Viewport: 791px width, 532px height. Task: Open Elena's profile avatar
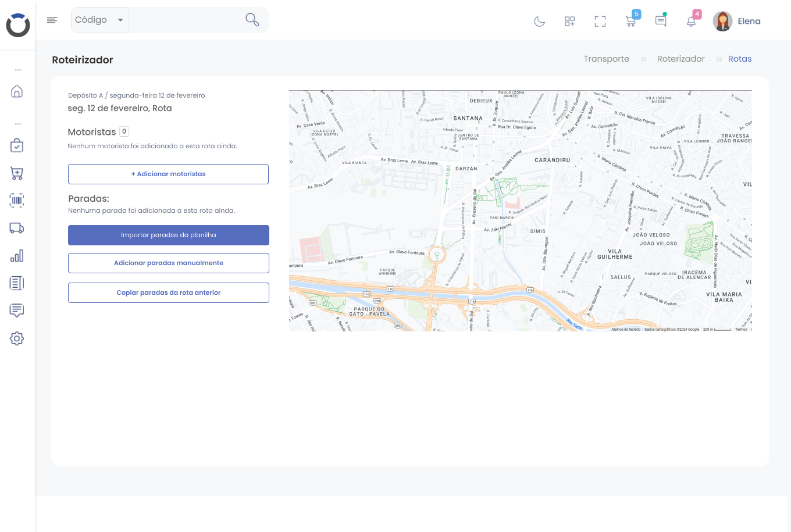pyautogui.click(x=722, y=22)
